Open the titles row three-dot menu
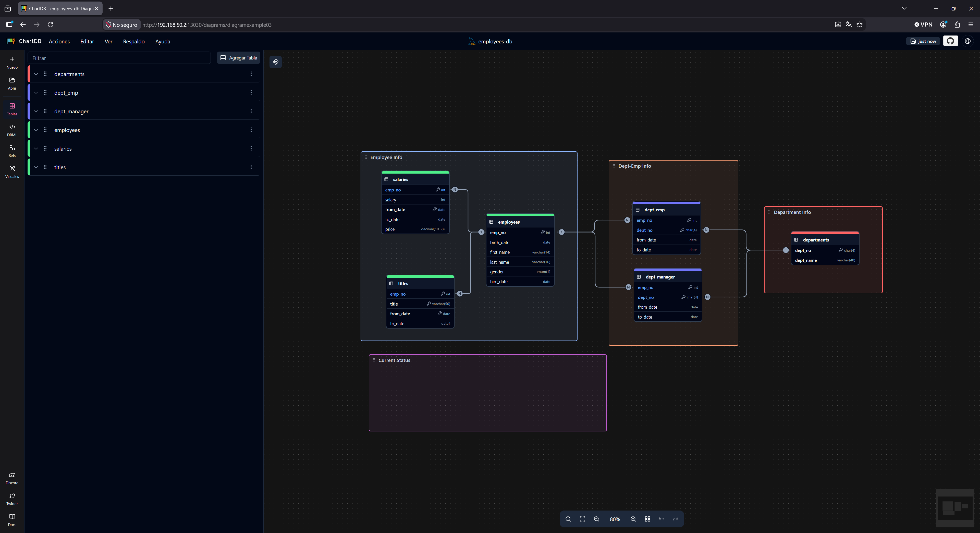The width and height of the screenshot is (980, 533). point(251,167)
